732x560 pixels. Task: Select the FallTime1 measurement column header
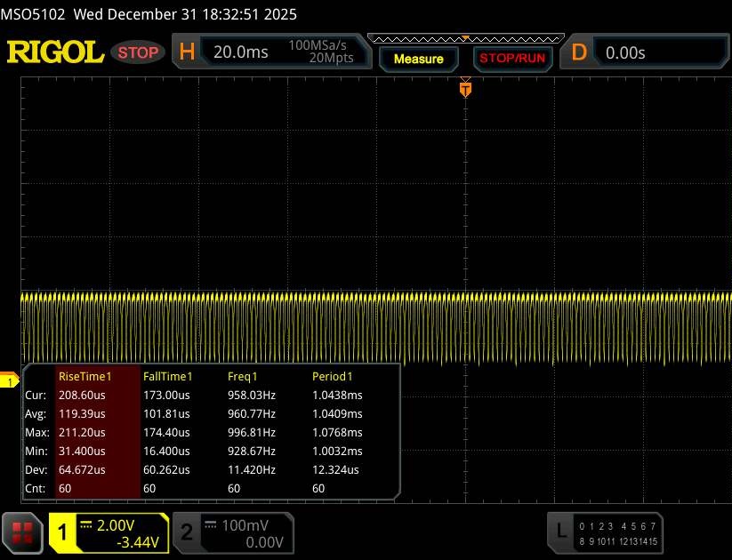click(167, 377)
